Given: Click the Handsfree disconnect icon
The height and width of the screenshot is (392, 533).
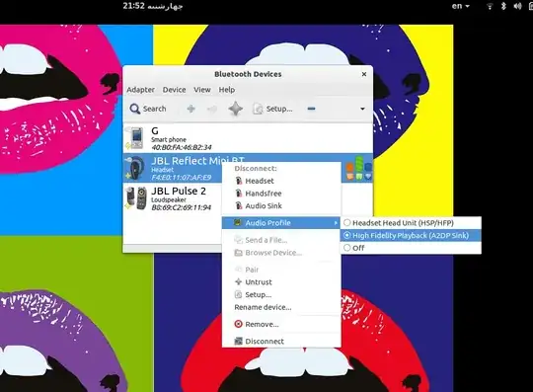Looking at the screenshot, I should [x=239, y=194].
